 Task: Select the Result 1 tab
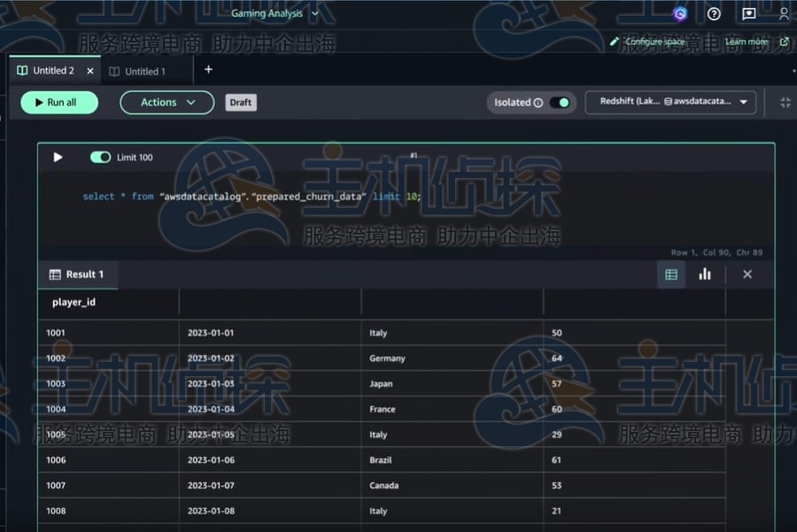tap(77, 274)
